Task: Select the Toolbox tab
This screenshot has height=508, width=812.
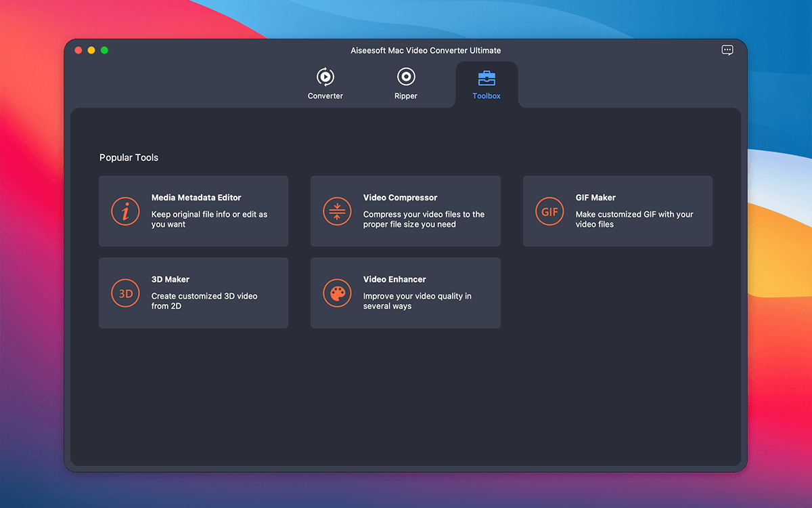Action: 487,84
